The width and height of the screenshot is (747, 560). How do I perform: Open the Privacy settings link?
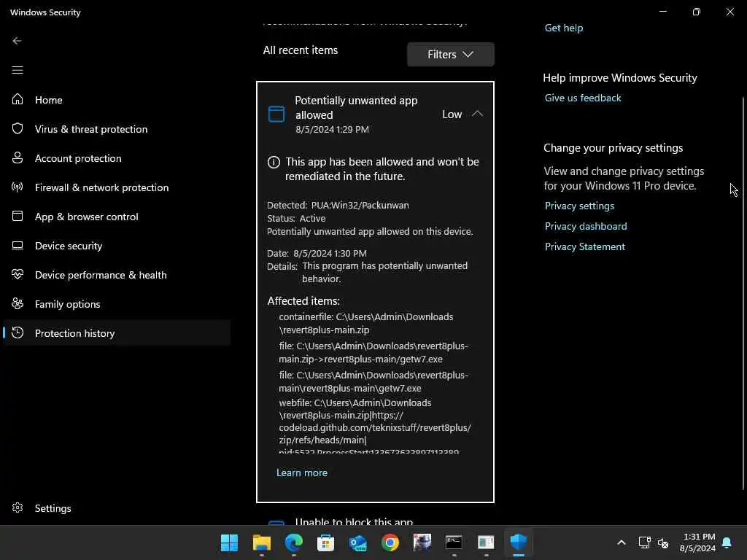(x=579, y=206)
